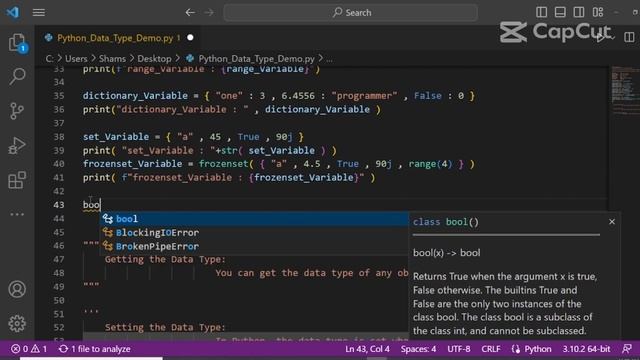Click the 'class bool()' documentation header

tap(446, 222)
